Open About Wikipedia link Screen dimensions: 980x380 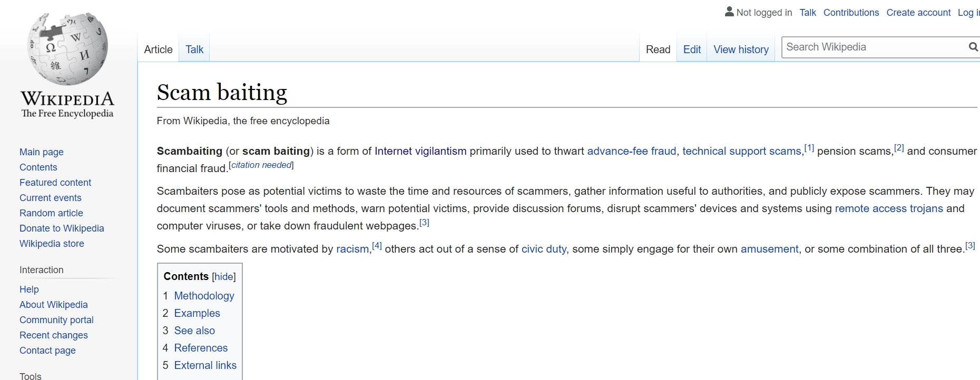pos(54,305)
